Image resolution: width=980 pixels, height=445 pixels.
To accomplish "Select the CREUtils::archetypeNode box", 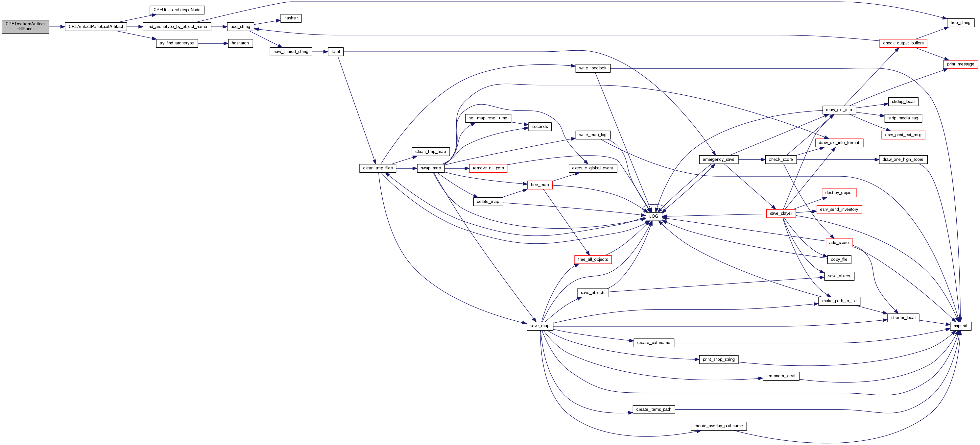I will coord(177,10).
